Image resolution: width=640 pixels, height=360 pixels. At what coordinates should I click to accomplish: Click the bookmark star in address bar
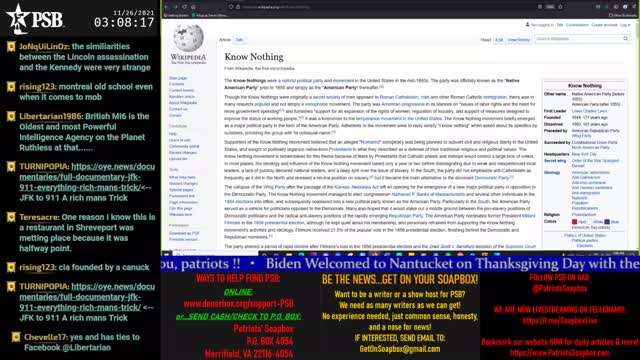[560, 7]
